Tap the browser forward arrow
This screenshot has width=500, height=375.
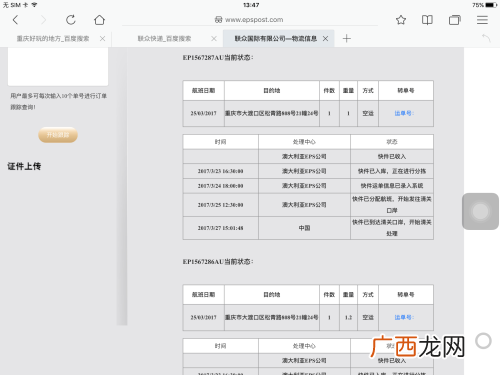[43, 20]
